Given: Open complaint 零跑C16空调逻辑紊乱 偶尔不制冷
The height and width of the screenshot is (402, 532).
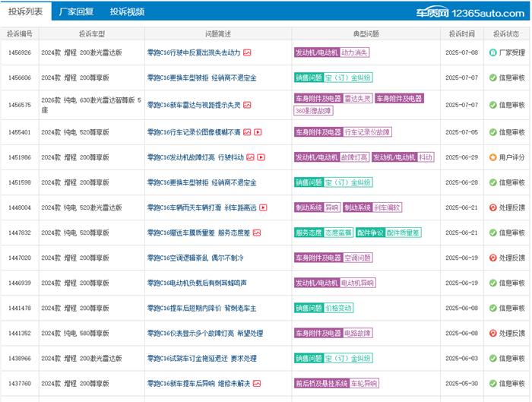Looking at the screenshot, I should pyautogui.click(x=195, y=258).
